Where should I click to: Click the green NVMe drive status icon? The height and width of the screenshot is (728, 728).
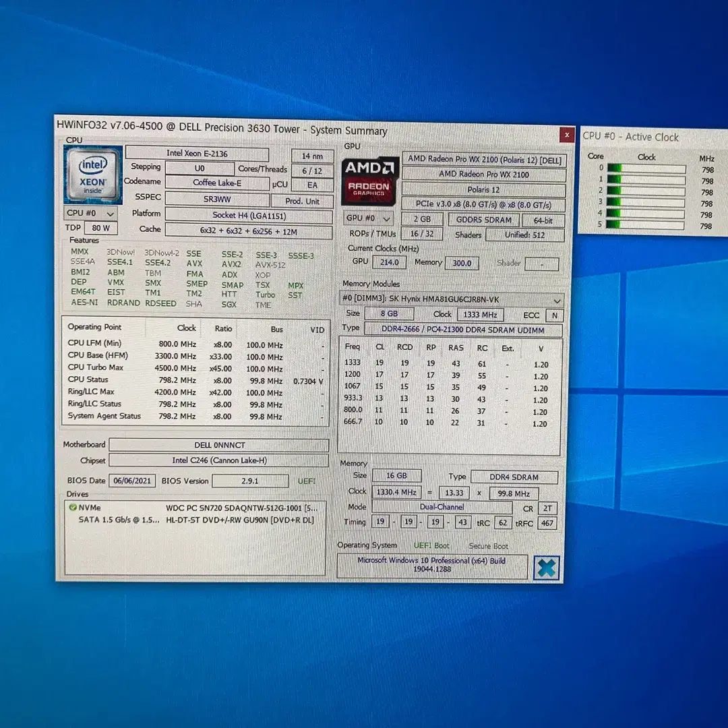[x=73, y=507]
